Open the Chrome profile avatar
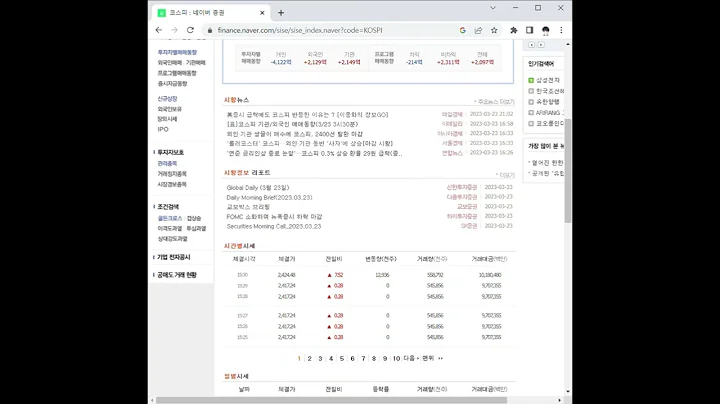 click(546, 30)
